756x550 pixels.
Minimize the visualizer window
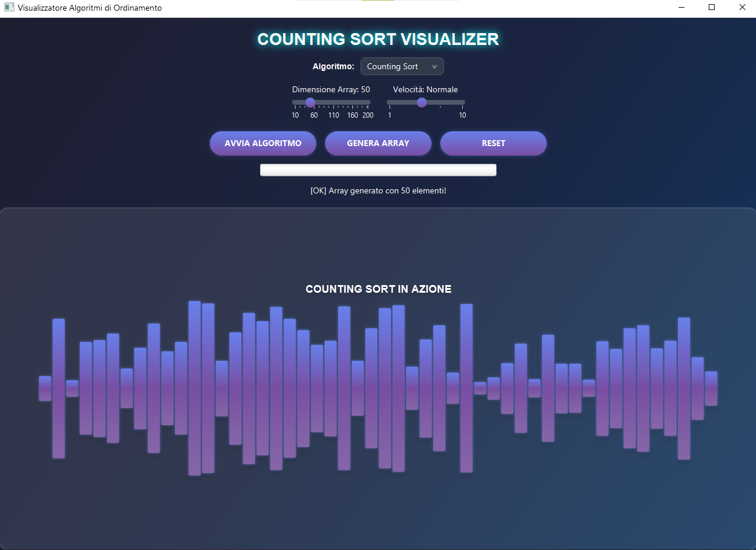682,8
